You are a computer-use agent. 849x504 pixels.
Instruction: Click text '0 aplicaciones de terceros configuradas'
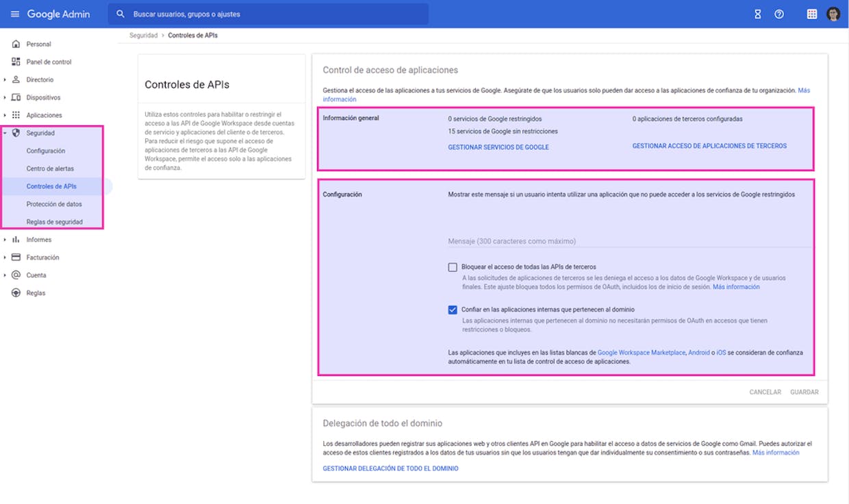click(x=687, y=118)
